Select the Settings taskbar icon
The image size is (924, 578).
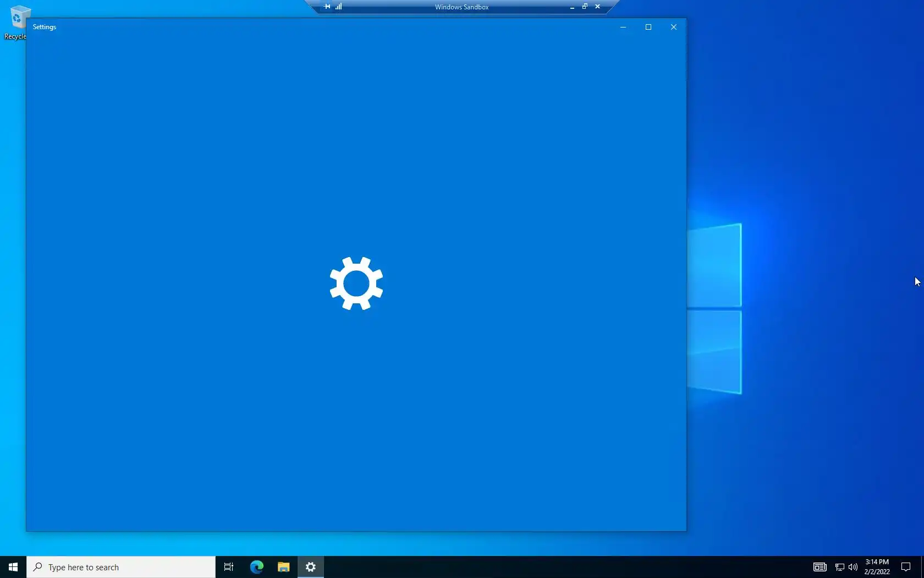pyautogui.click(x=311, y=567)
